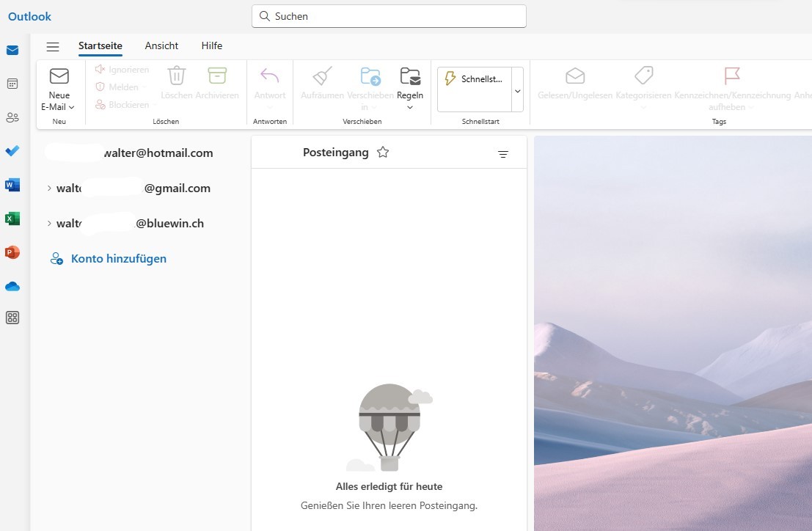
Task: Switch to the Ansicht ribbon tab
Action: tap(161, 45)
